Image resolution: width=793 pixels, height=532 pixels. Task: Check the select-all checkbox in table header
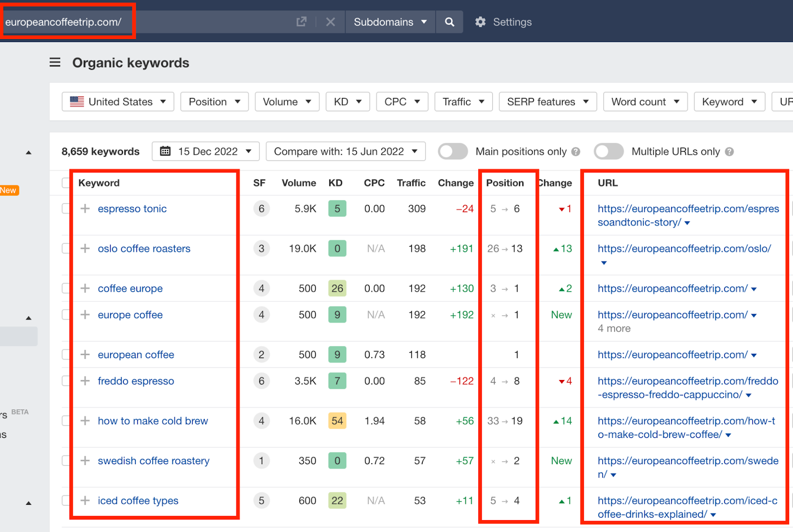(66, 183)
